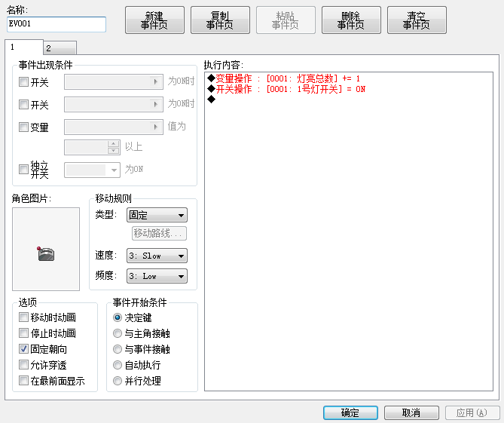Enable the 允许穿透 checkbox
This screenshot has height=423, width=504.
[x=23, y=365]
